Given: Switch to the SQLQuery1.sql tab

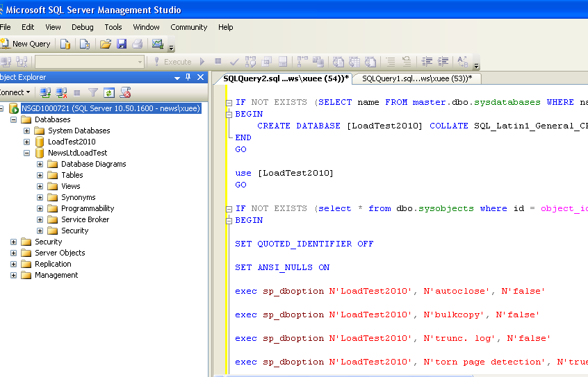Looking at the screenshot, I should (x=417, y=78).
